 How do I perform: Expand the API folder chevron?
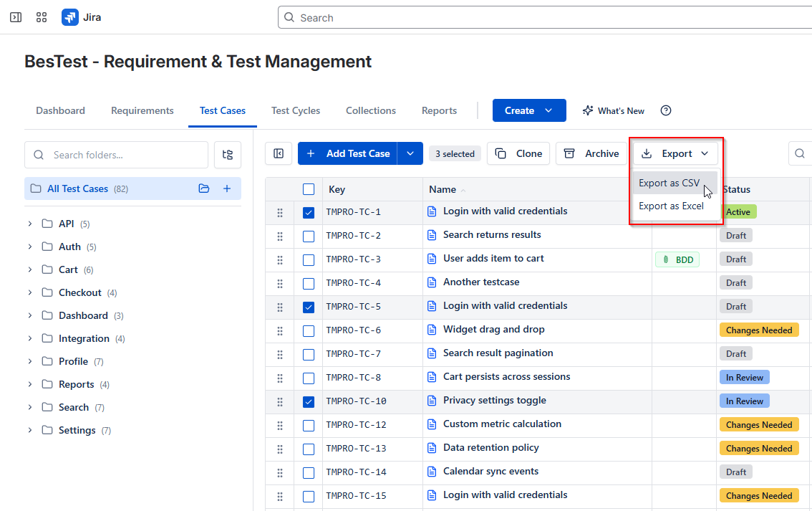tap(29, 224)
